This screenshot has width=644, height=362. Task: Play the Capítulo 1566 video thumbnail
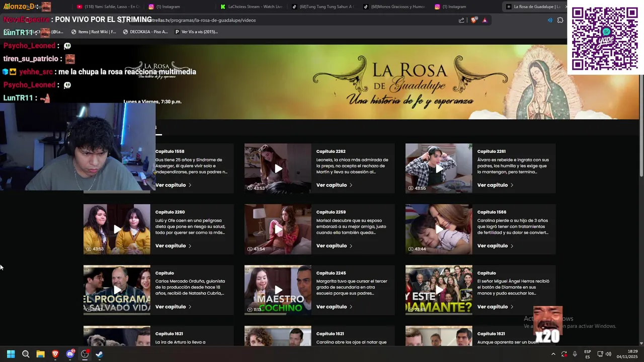[x=439, y=229]
